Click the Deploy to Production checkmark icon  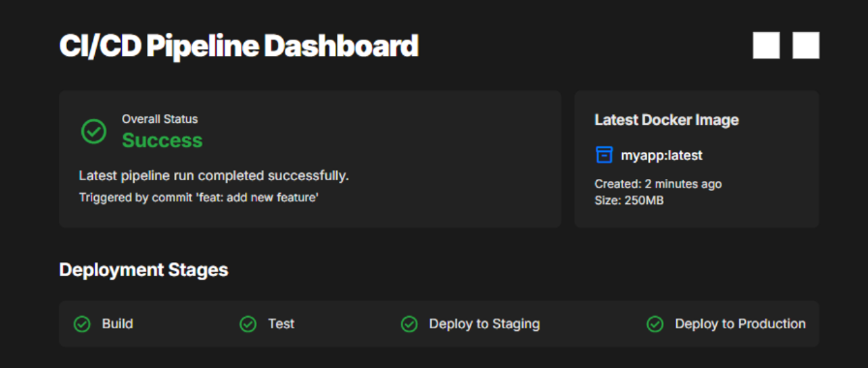point(655,323)
